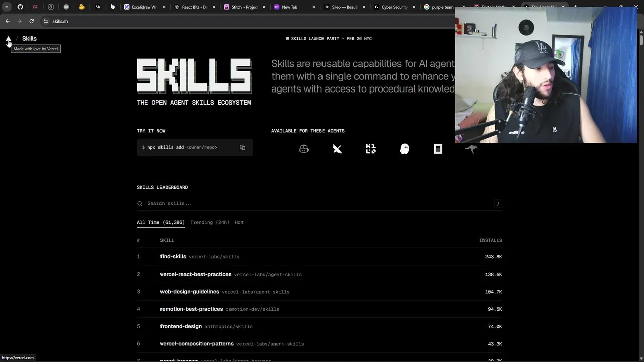
Task: Click the Vercel triangle logo
Action: pos(8,38)
